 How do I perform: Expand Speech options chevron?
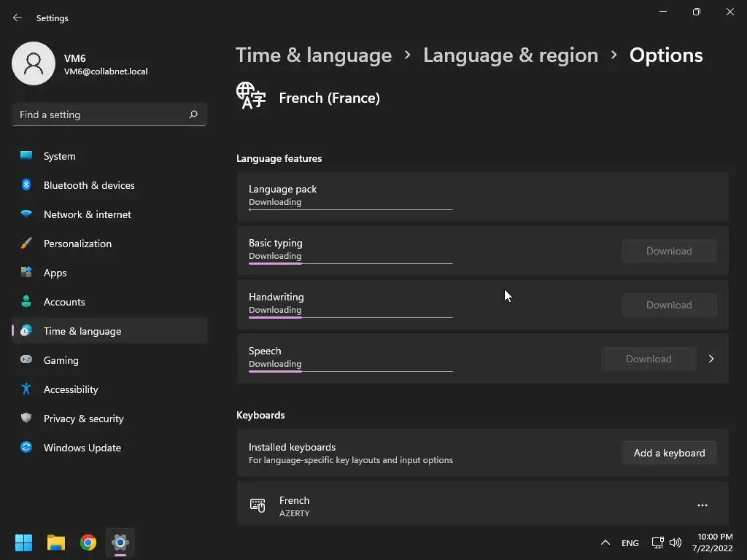[711, 359]
